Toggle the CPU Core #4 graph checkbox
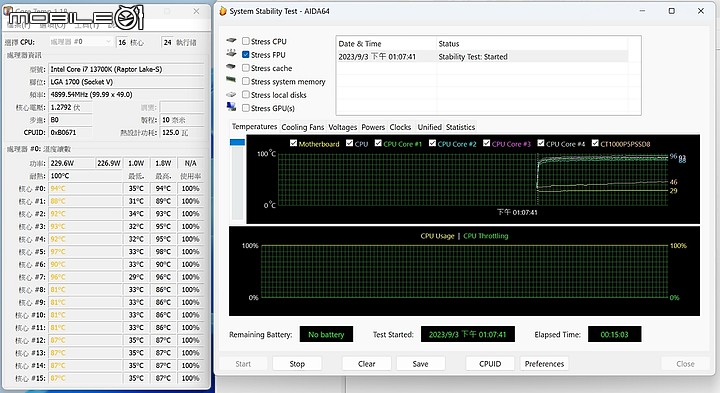The height and width of the screenshot is (393, 720). pyautogui.click(x=540, y=143)
